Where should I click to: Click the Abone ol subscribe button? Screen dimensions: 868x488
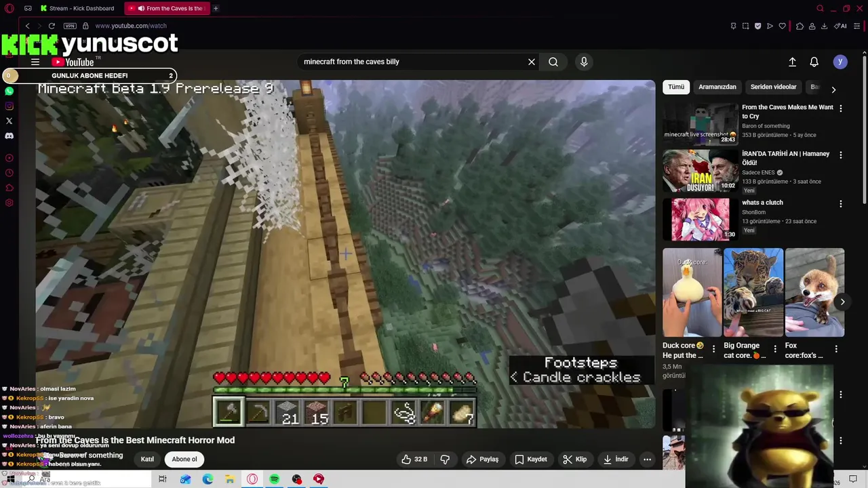click(184, 459)
